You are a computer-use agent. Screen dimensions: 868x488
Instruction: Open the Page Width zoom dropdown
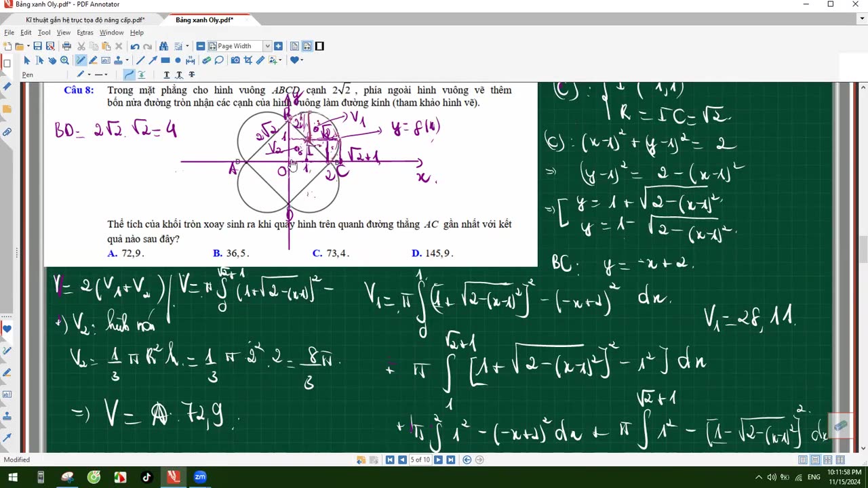pos(267,46)
